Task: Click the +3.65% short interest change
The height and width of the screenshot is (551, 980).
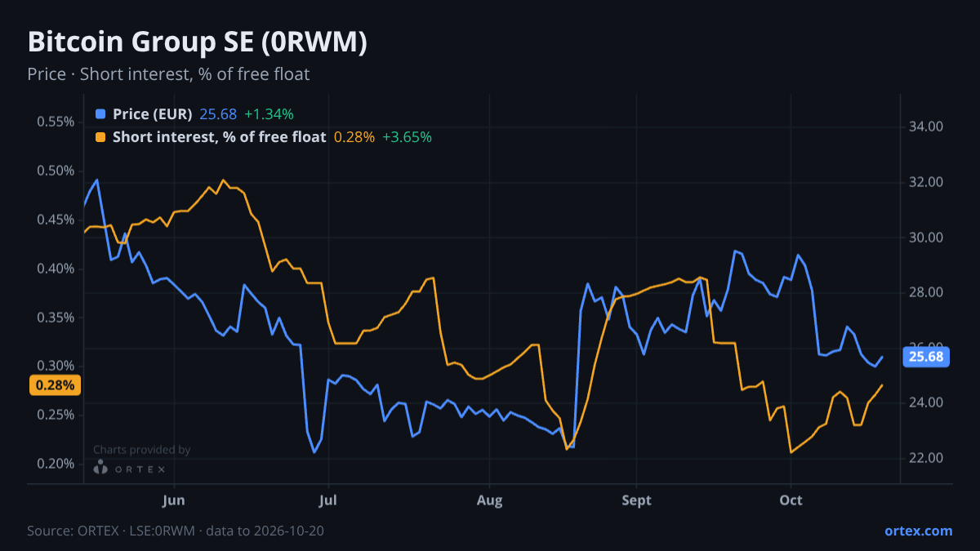Action: pyautogui.click(x=407, y=137)
